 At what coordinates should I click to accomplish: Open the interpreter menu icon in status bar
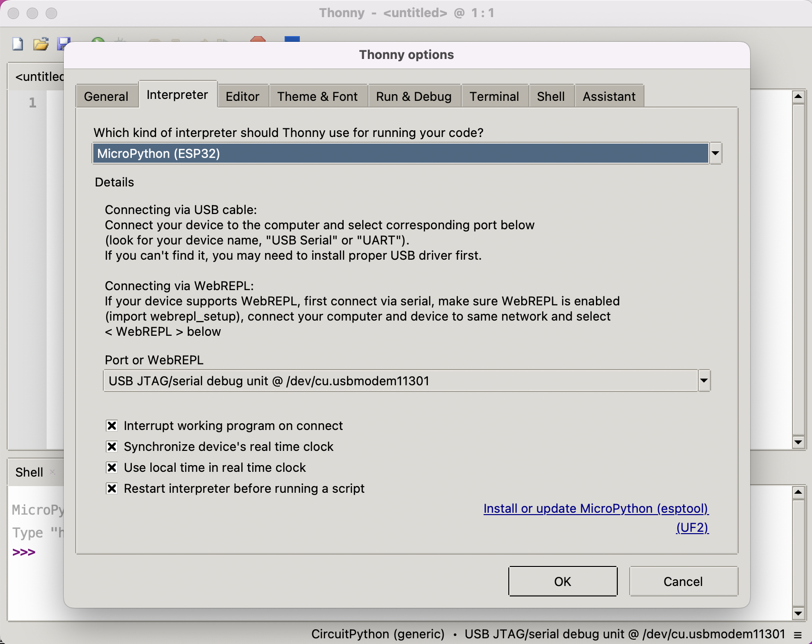798,634
